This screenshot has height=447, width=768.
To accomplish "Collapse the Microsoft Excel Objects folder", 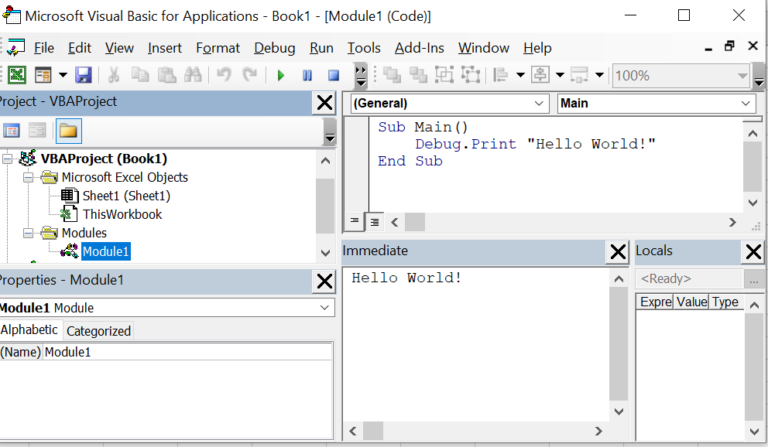I will 28,177.
